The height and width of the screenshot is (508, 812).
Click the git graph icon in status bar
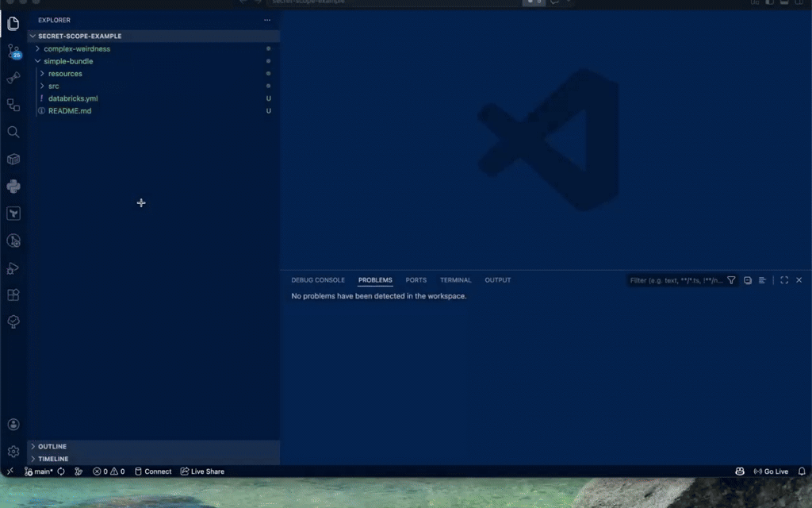[x=79, y=471]
